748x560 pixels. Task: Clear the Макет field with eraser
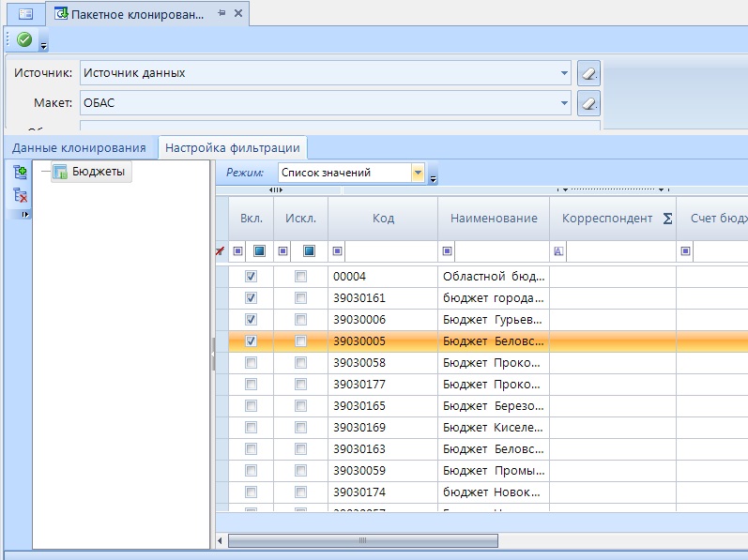coord(588,103)
